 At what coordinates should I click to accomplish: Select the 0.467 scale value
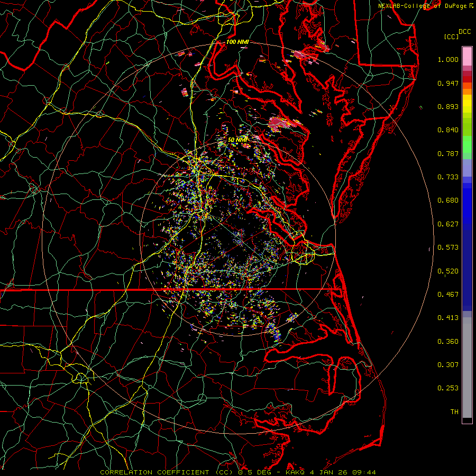tap(448, 295)
